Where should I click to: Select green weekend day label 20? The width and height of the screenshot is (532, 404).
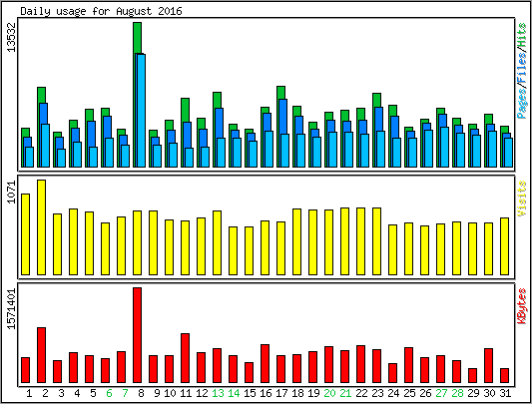click(329, 393)
